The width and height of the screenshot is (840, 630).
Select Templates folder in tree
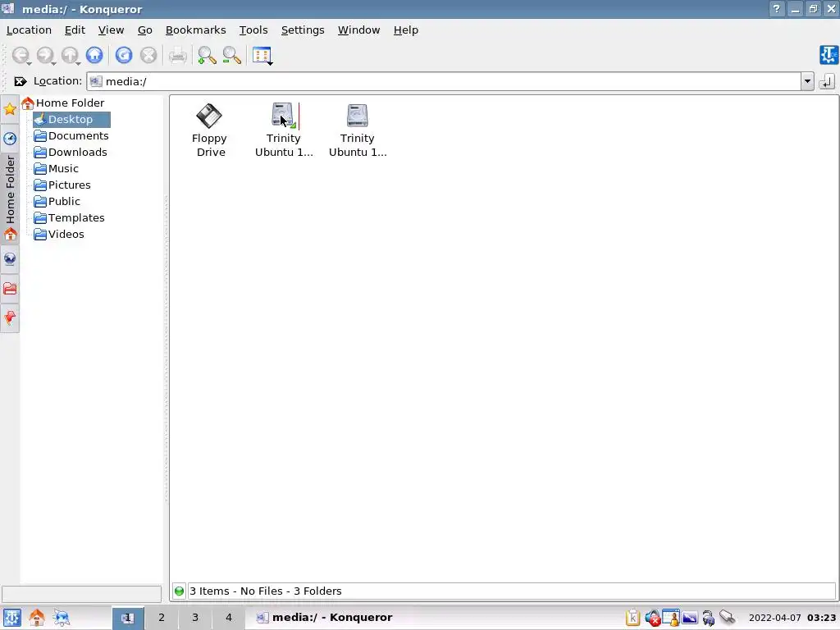[x=69, y=218]
